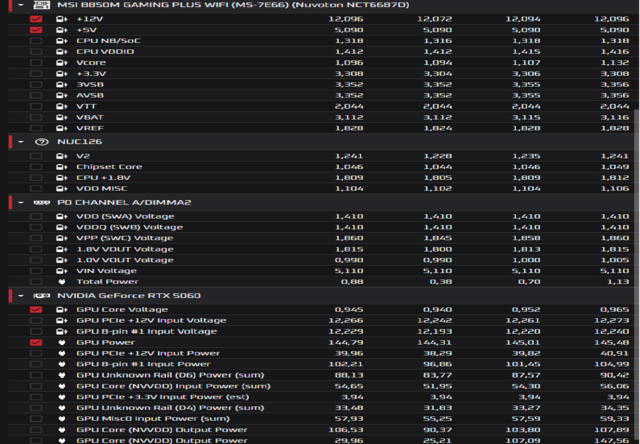Click the voltage icon on the +12V row
640x444 pixels.
(62, 19)
